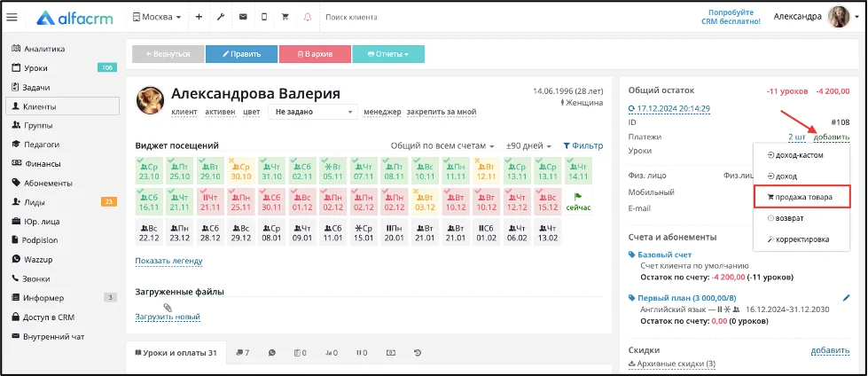Screen dimensions: 868x376
Task: Open the Москва branch dropdown
Action: (157, 17)
